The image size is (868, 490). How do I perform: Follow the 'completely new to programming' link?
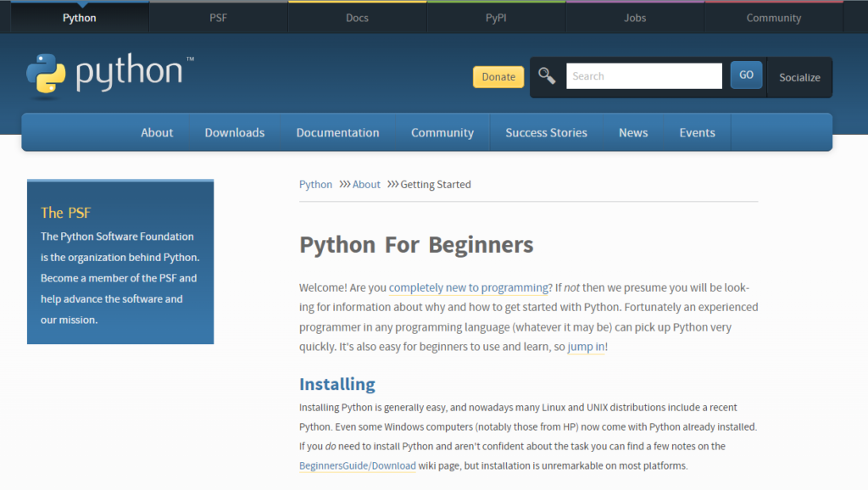click(x=468, y=287)
